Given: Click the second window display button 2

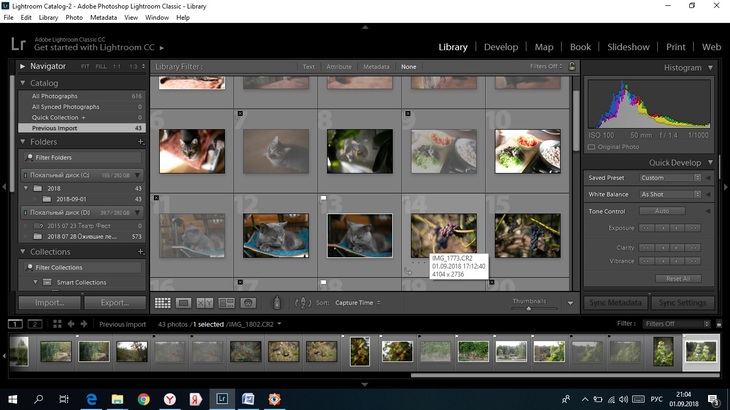Looking at the screenshot, I should [35, 324].
